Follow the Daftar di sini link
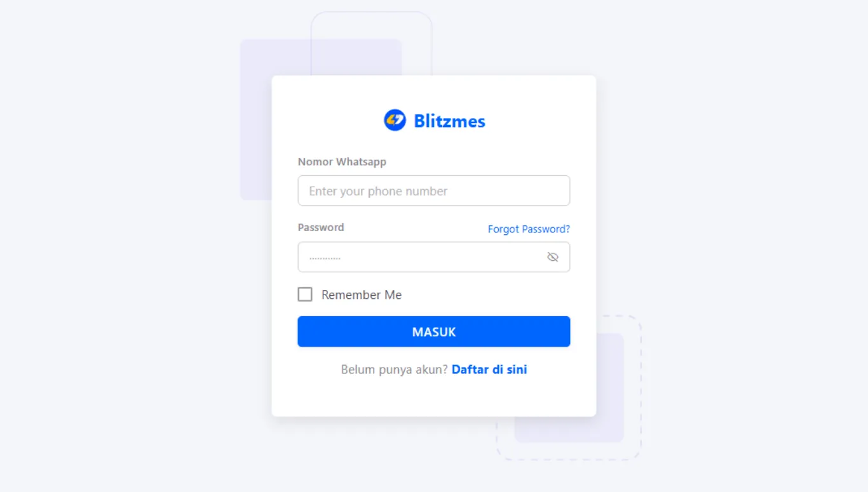This screenshot has height=492, width=868. pos(489,369)
